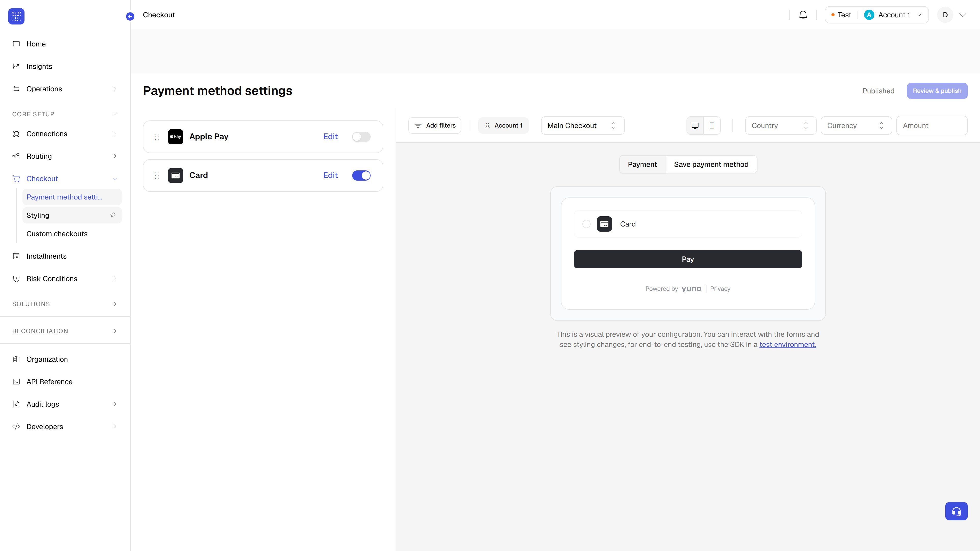Click the Add filters button

click(435, 126)
